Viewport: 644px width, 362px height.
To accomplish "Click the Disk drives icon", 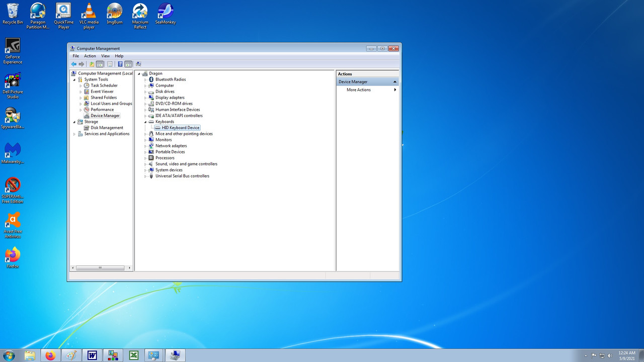I will tap(151, 92).
